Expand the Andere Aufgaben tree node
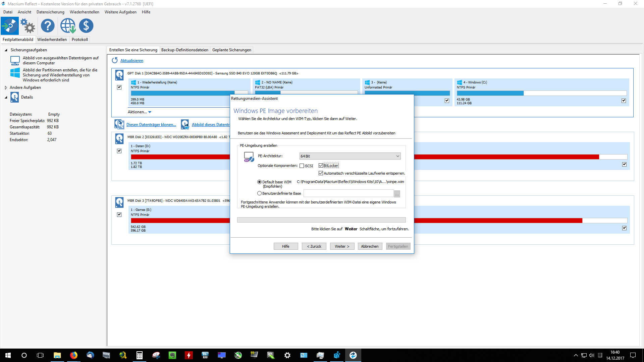This screenshot has width=644, height=362. click(x=6, y=87)
